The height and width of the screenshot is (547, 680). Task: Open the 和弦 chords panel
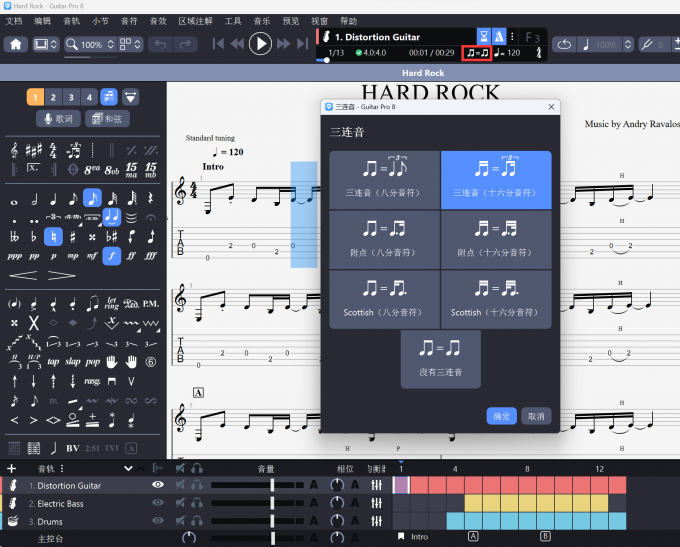coord(108,119)
